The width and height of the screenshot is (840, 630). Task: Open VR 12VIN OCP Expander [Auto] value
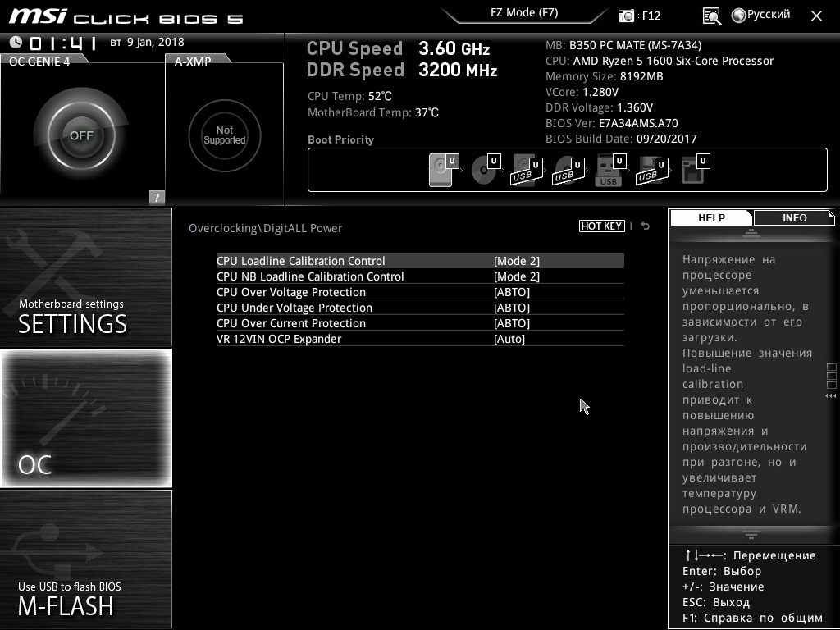[509, 339]
